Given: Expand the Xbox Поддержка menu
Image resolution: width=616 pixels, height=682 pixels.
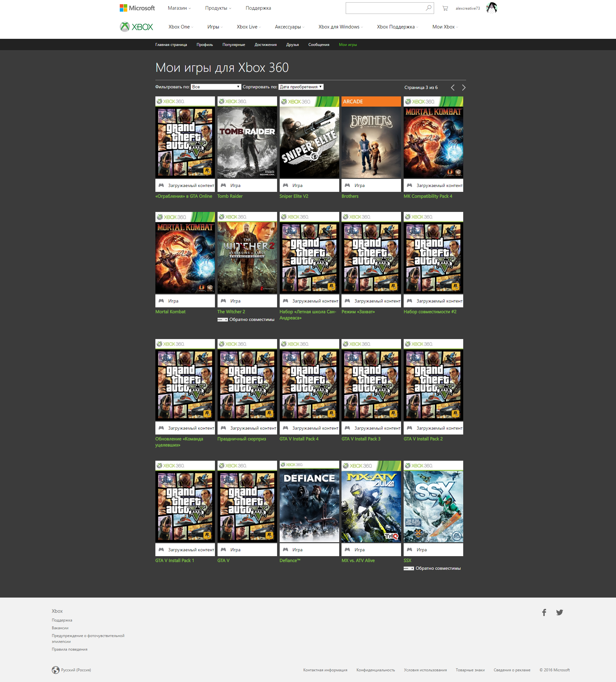Looking at the screenshot, I should click(x=398, y=27).
